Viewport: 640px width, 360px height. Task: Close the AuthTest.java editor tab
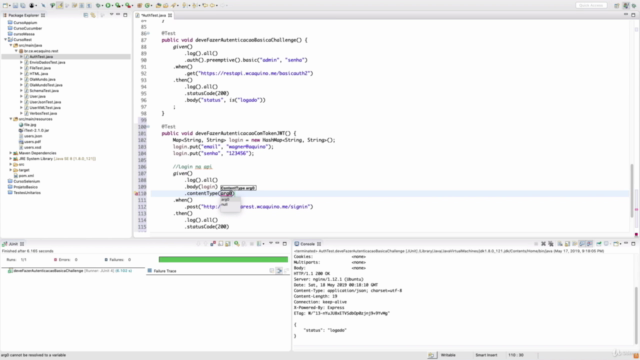[170, 15]
